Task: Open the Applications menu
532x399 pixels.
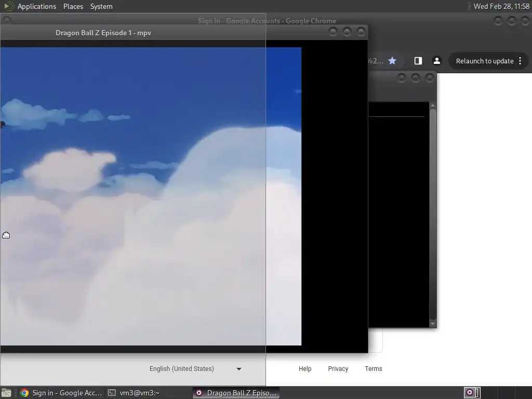Action: click(x=37, y=6)
